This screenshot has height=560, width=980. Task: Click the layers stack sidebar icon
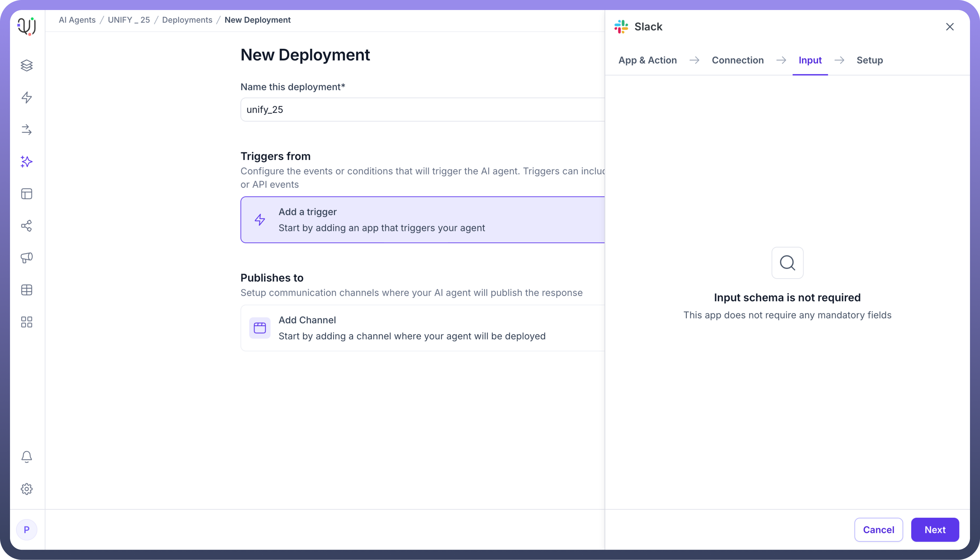26,65
